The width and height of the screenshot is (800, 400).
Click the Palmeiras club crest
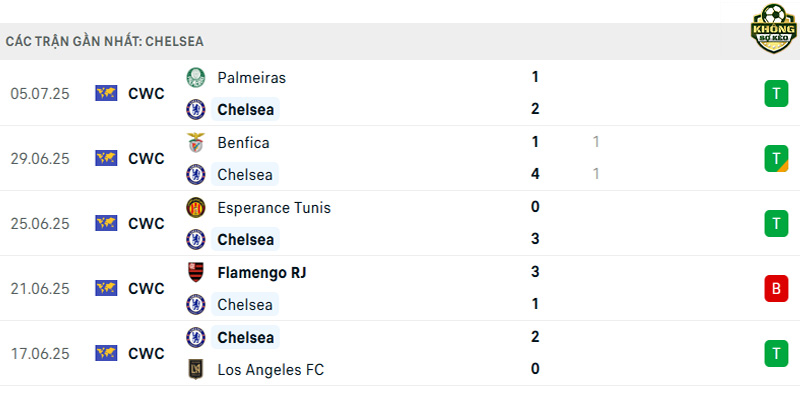pos(195,78)
